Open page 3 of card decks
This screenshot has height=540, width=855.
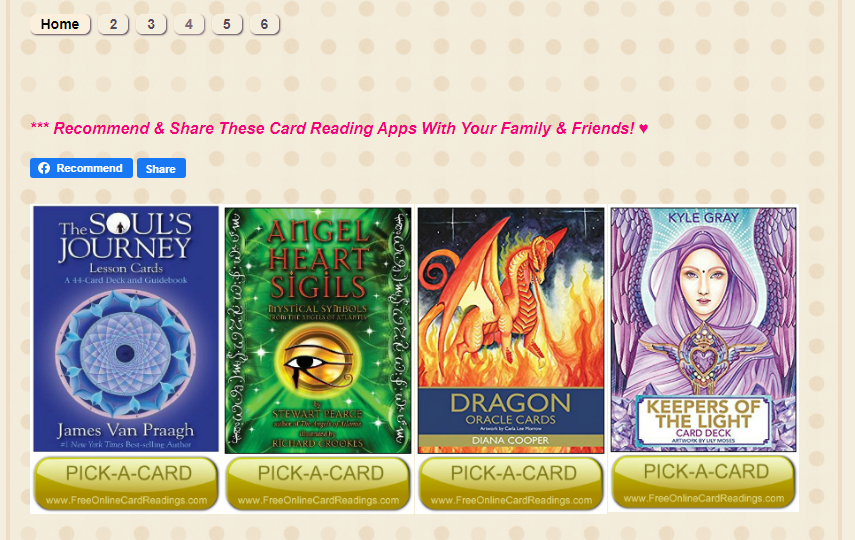pos(151,25)
